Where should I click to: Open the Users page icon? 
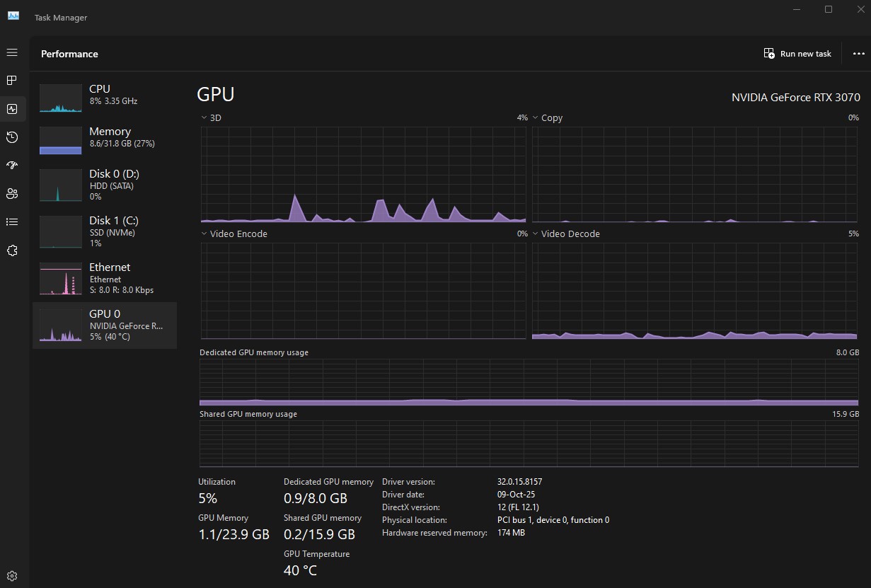tap(12, 194)
